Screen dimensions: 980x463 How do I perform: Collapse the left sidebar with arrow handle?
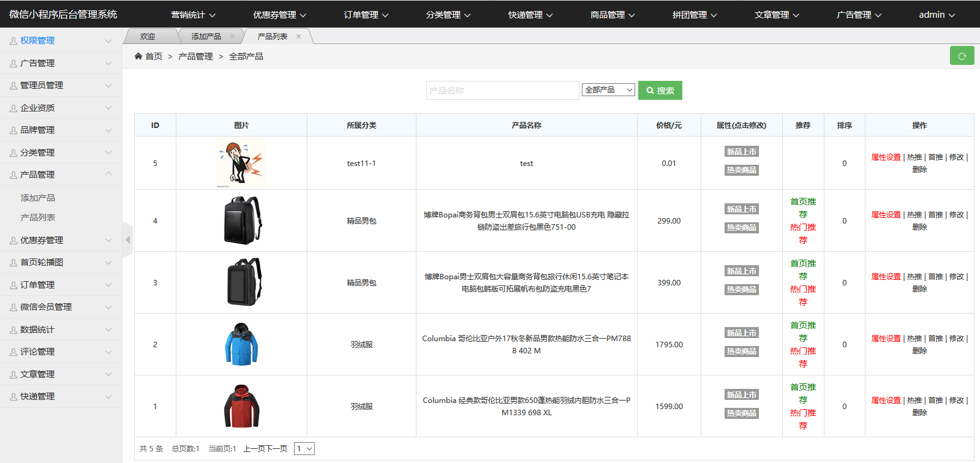coord(127,239)
